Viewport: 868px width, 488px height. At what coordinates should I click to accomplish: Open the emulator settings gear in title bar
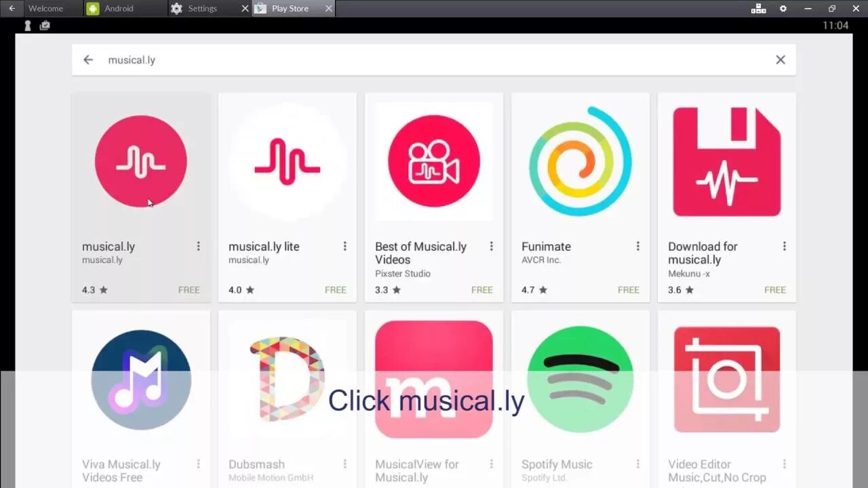click(783, 9)
